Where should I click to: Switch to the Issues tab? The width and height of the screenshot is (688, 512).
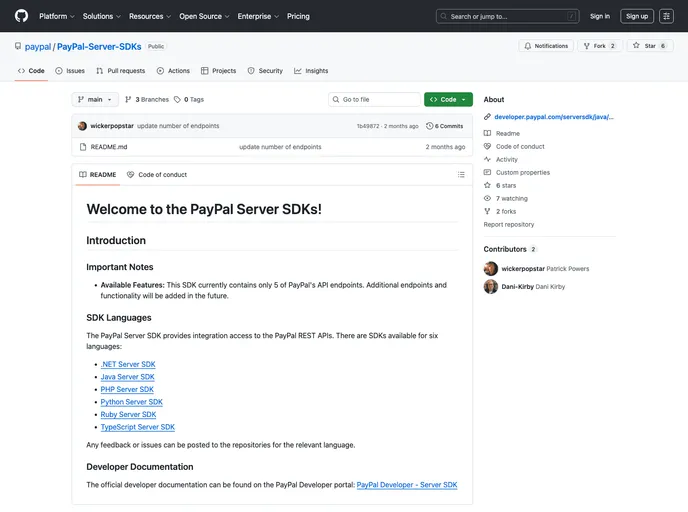70,71
